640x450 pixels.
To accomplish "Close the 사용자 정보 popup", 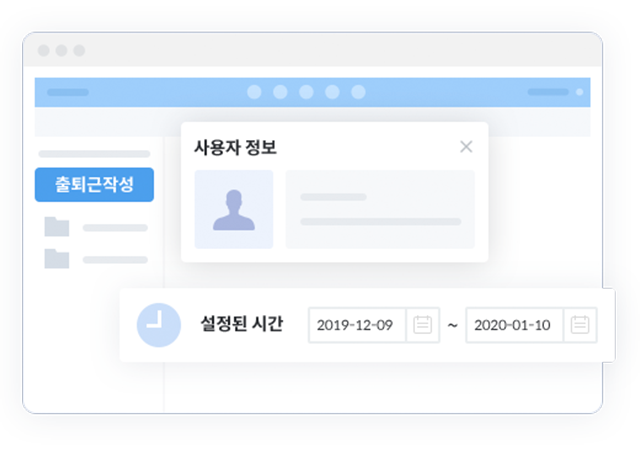I will pos(466,147).
